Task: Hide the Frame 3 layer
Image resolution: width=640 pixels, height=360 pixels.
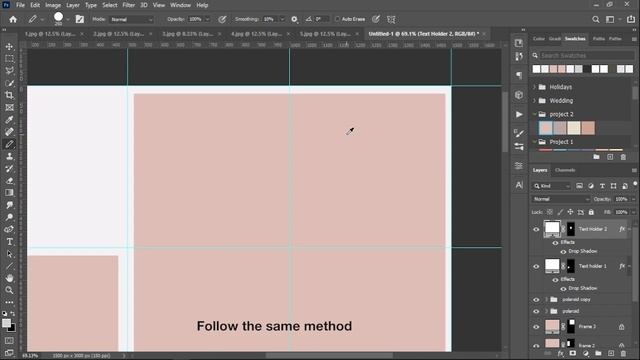Action: 536,327
